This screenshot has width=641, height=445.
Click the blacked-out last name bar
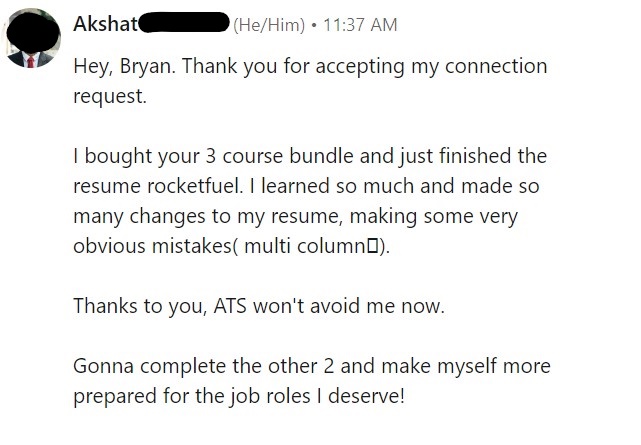184,22
